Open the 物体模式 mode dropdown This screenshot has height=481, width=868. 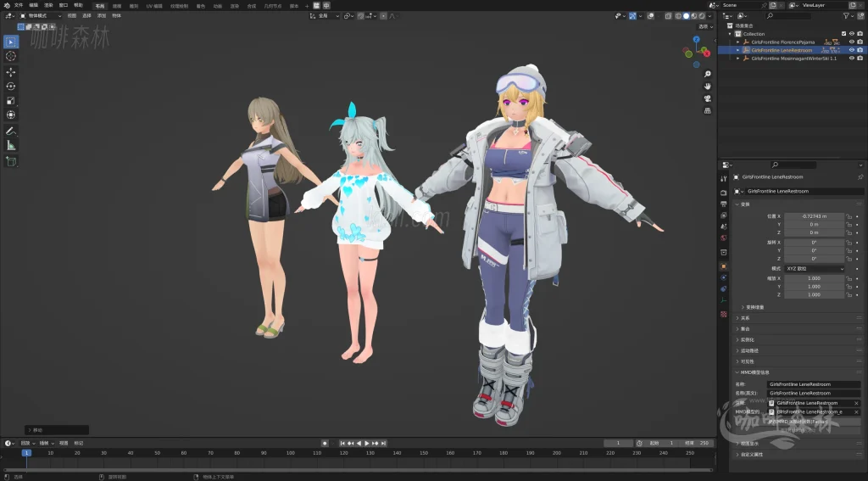click(41, 16)
